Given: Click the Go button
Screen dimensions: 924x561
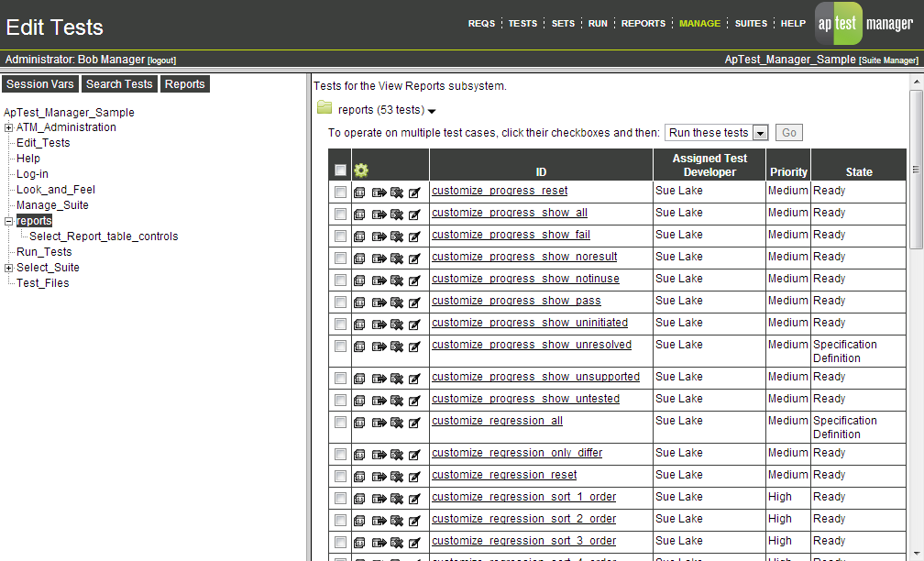Looking at the screenshot, I should tap(788, 132).
